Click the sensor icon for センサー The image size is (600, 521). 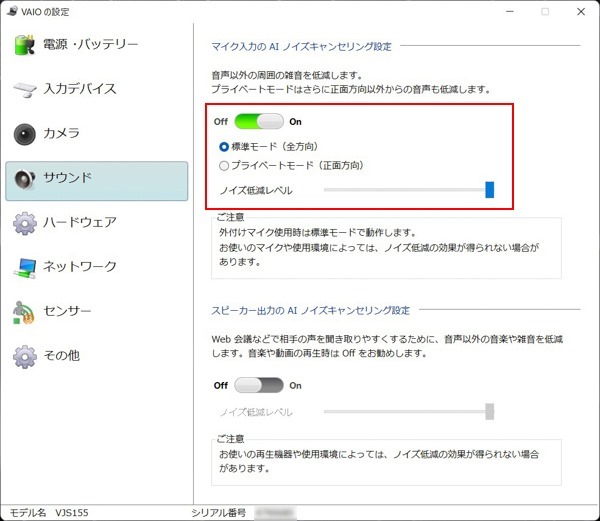[x=24, y=313]
